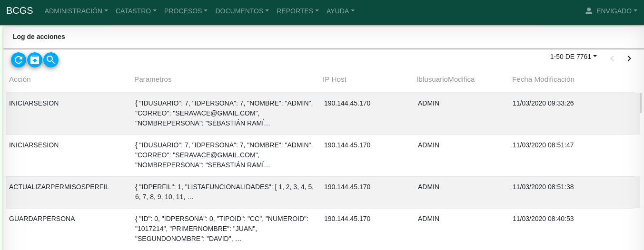Screen dimensions: 644x250
Task: Open the PROCESOS menu
Action: point(186,11)
